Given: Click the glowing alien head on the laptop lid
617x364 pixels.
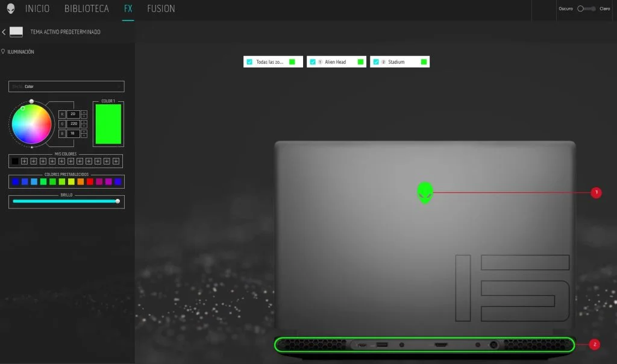Looking at the screenshot, I should pyautogui.click(x=425, y=192).
